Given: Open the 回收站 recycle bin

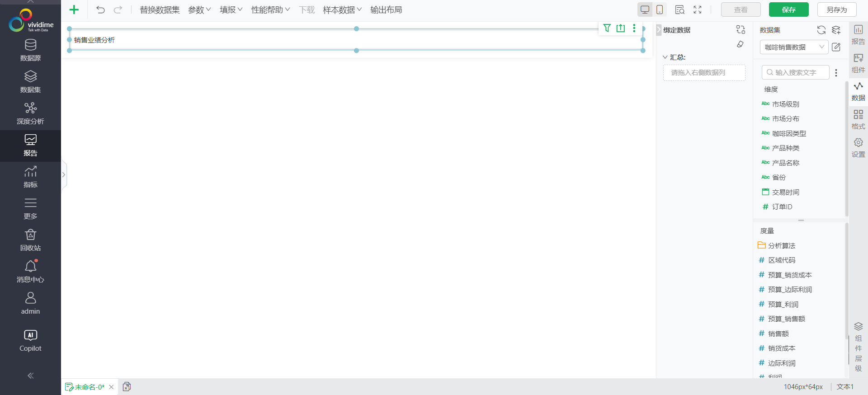Looking at the screenshot, I should (30, 240).
